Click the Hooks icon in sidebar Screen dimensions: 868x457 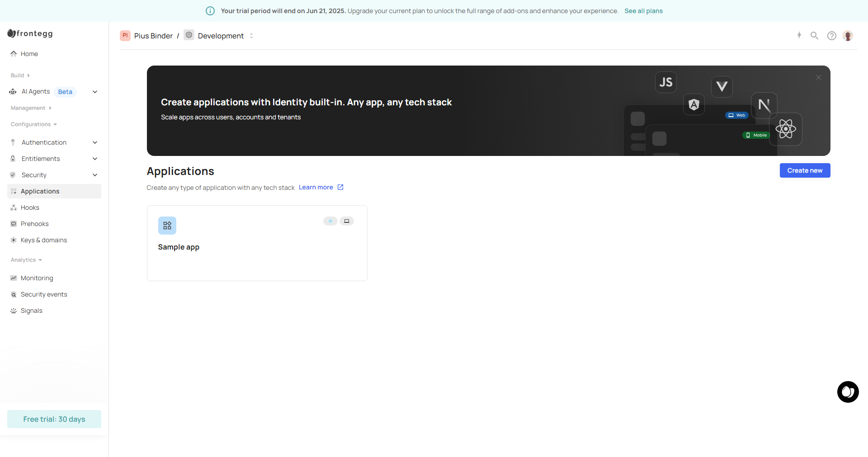point(14,207)
